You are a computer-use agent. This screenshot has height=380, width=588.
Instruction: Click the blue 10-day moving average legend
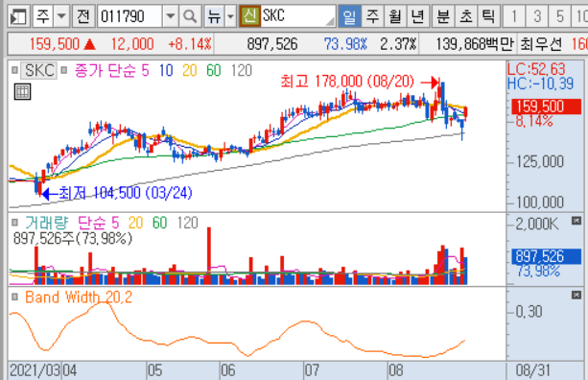pyautogui.click(x=166, y=70)
